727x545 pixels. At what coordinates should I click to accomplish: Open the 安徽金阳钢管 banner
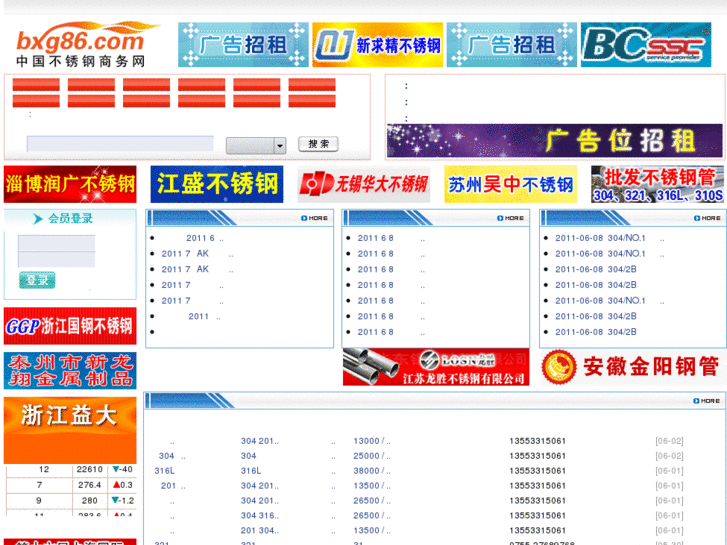[632, 367]
